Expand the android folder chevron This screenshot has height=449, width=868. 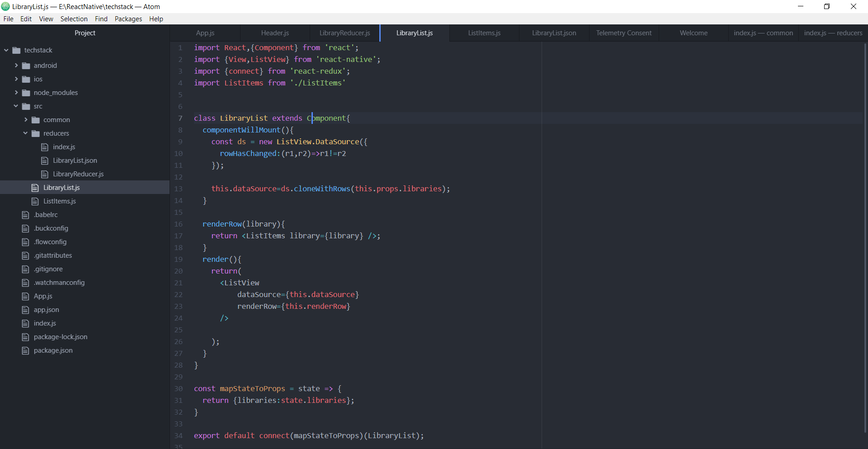point(16,66)
